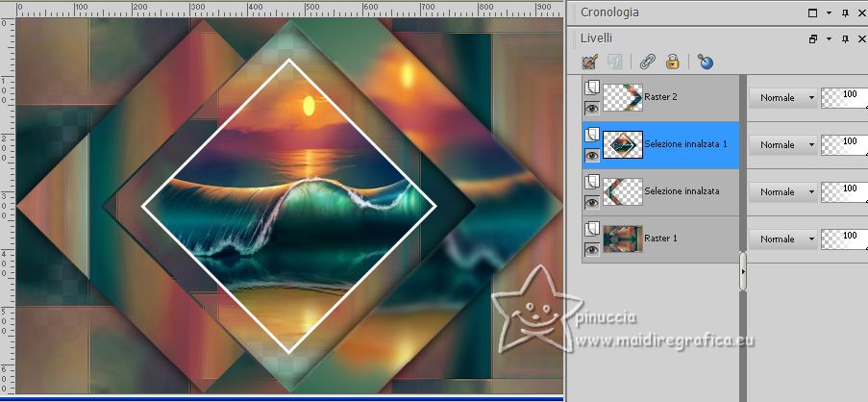Image resolution: width=868 pixels, height=402 pixels.
Task: Click the Selezione innalzata 1 layer type icon
Action: click(x=592, y=134)
